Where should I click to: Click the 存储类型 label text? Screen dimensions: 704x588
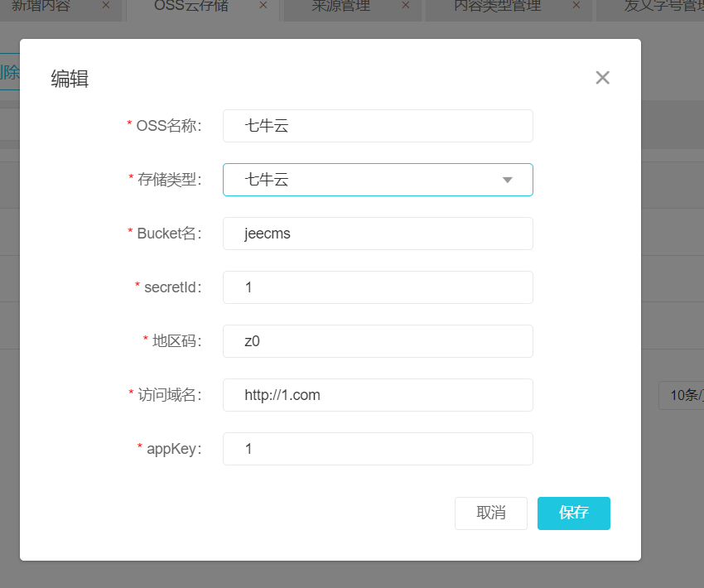pos(169,180)
